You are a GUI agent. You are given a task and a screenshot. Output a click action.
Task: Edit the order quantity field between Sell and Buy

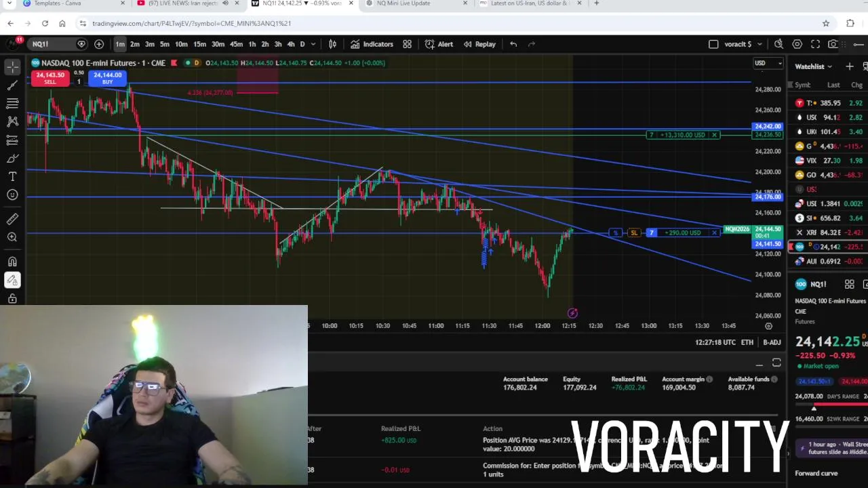click(x=79, y=81)
